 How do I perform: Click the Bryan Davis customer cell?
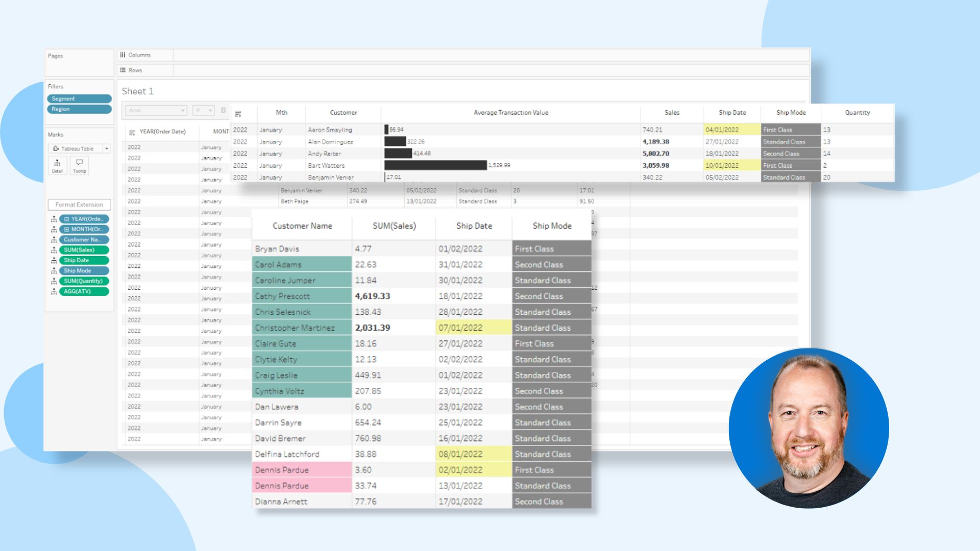click(x=302, y=249)
